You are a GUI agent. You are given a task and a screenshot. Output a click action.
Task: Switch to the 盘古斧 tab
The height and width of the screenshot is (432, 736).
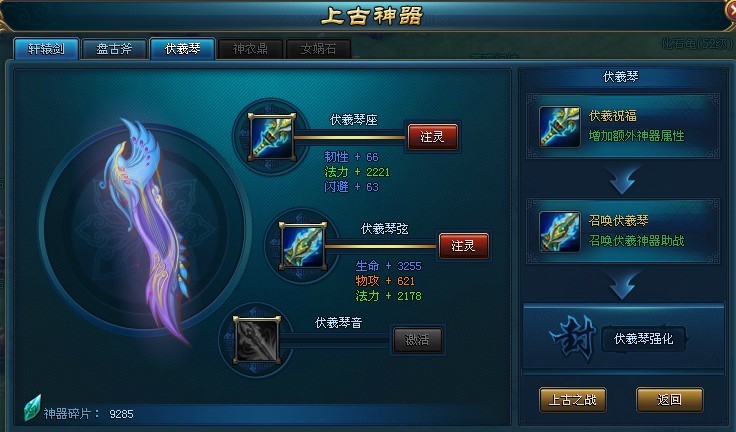tap(114, 49)
